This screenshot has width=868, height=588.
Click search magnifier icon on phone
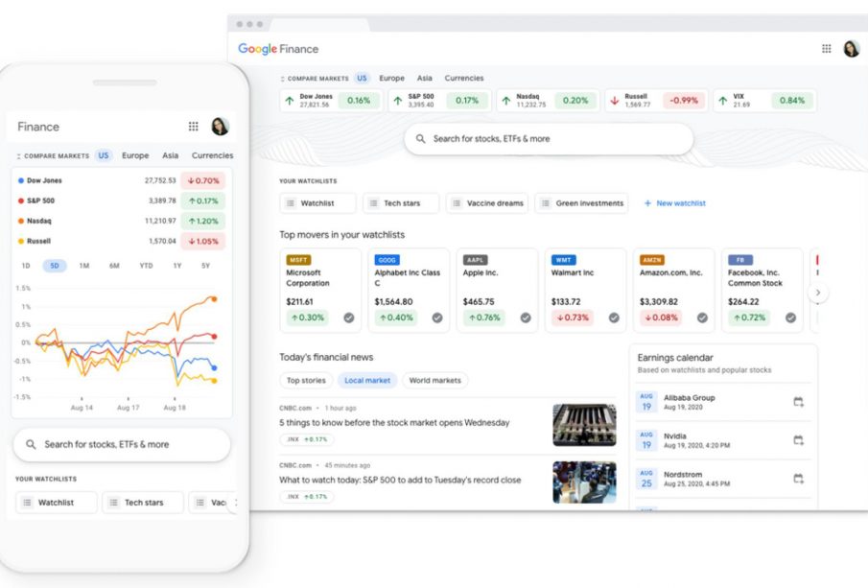pyautogui.click(x=31, y=445)
